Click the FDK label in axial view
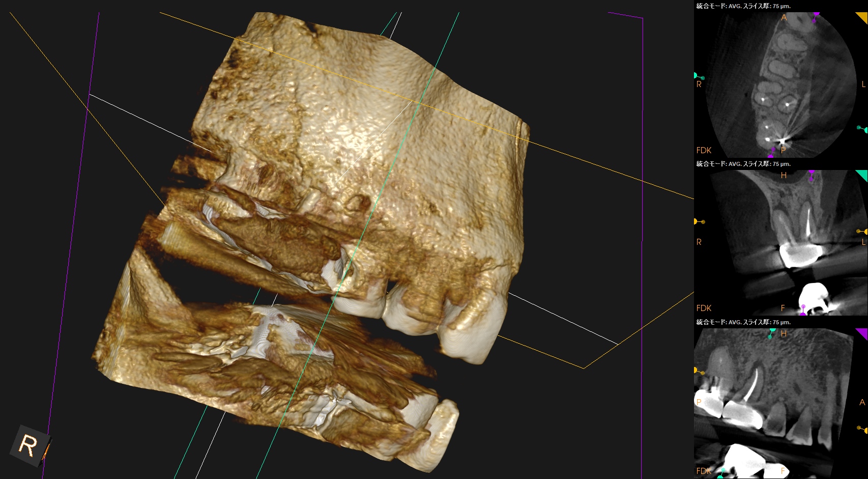 coord(704,150)
